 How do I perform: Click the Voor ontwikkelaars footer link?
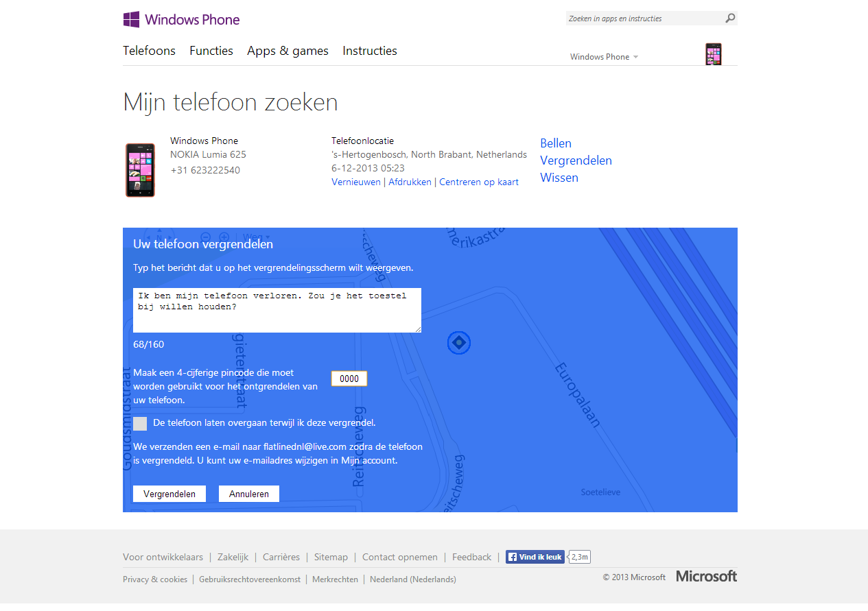pyautogui.click(x=163, y=557)
